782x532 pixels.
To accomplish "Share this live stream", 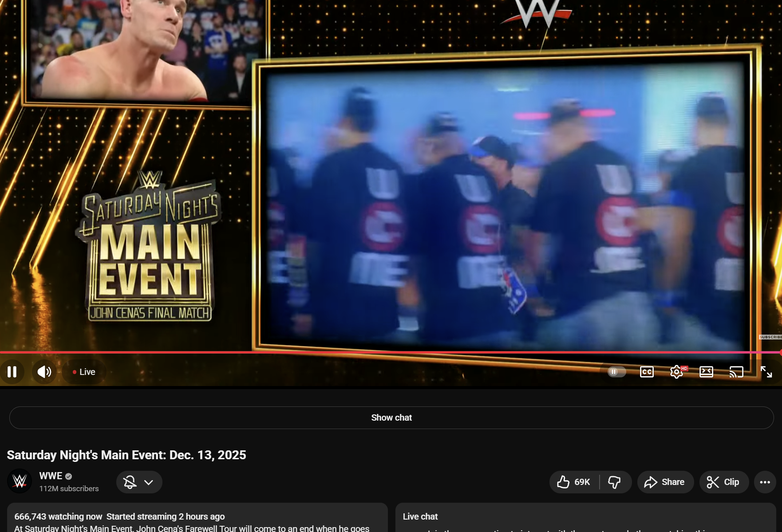I will [665, 482].
